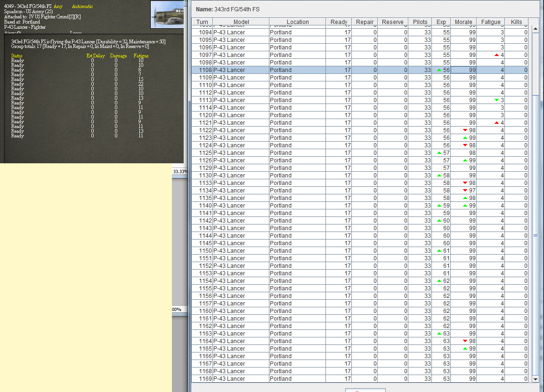Click the P-43 Lancer aircraft thumbnail
The image size is (544, 392).
coord(168,15)
